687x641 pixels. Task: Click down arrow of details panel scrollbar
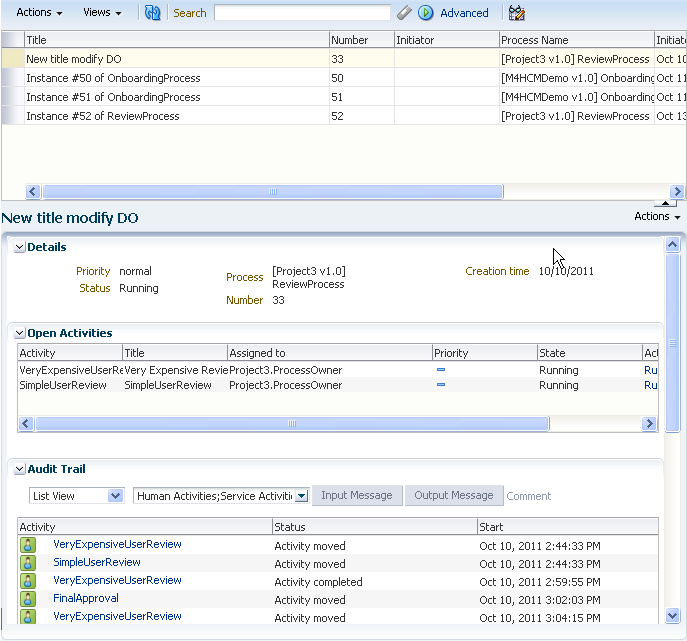(673, 616)
